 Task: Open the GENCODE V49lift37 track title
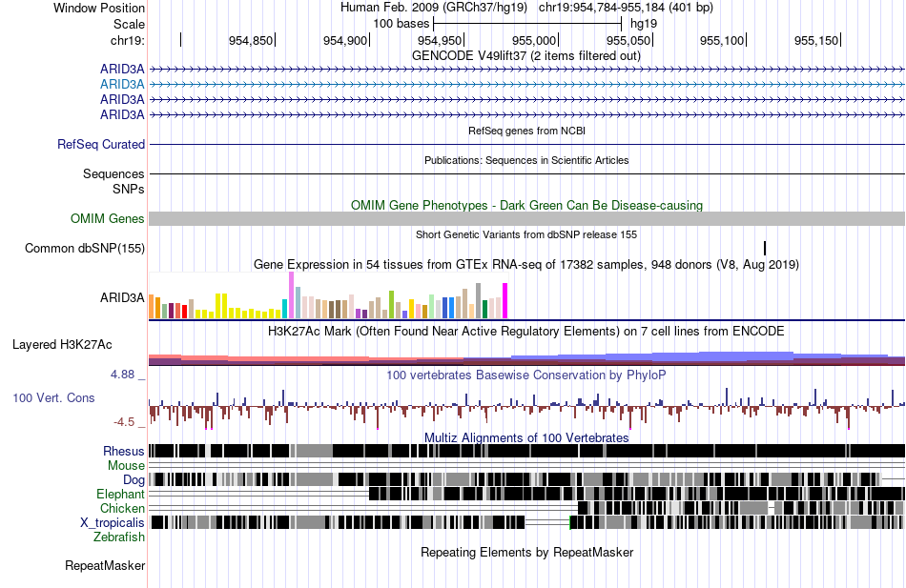tap(525, 56)
